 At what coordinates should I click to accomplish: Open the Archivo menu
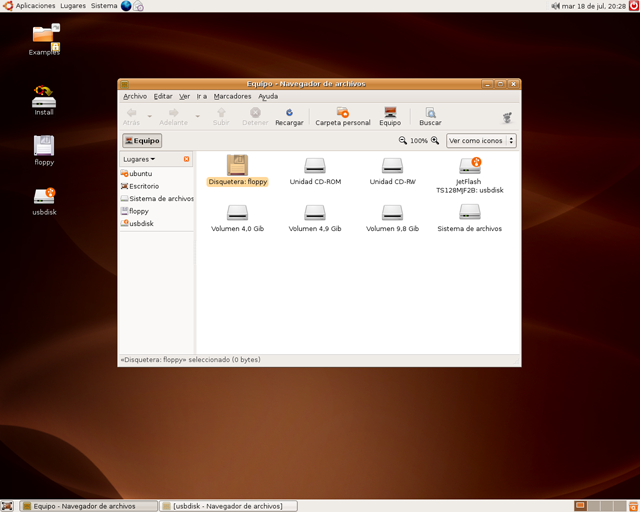135,97
